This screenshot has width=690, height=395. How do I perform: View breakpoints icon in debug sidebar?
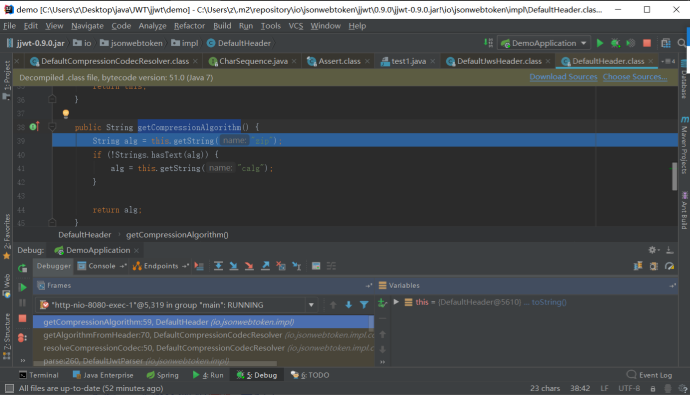22,338
